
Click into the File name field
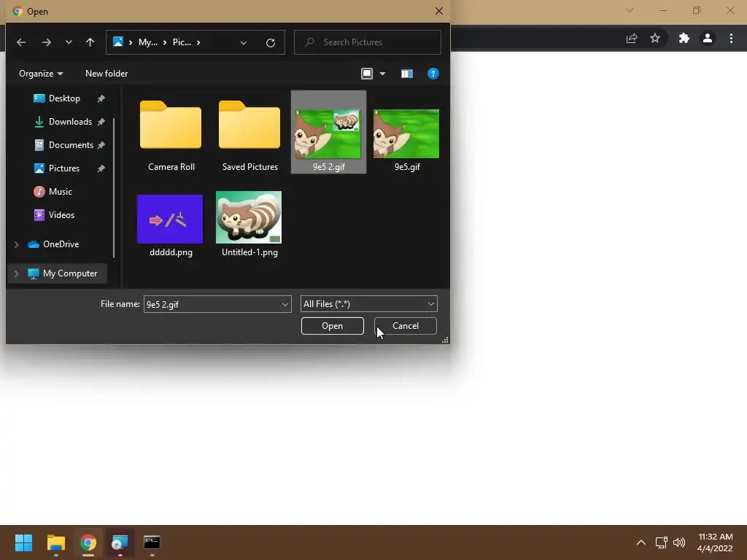(x=212, y=304)
